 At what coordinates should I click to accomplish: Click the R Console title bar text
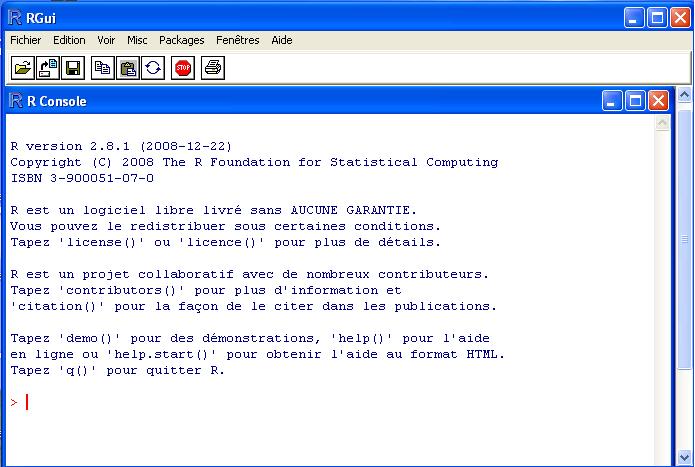pos(57,101)
